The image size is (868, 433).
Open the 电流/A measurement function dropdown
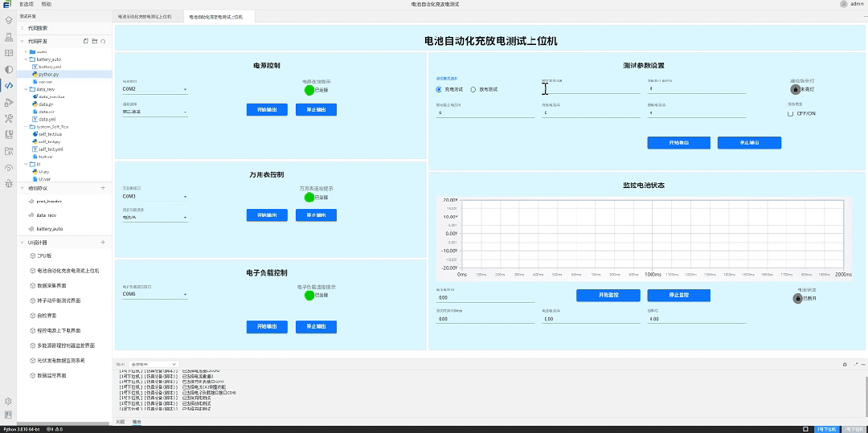pos(155,218)
